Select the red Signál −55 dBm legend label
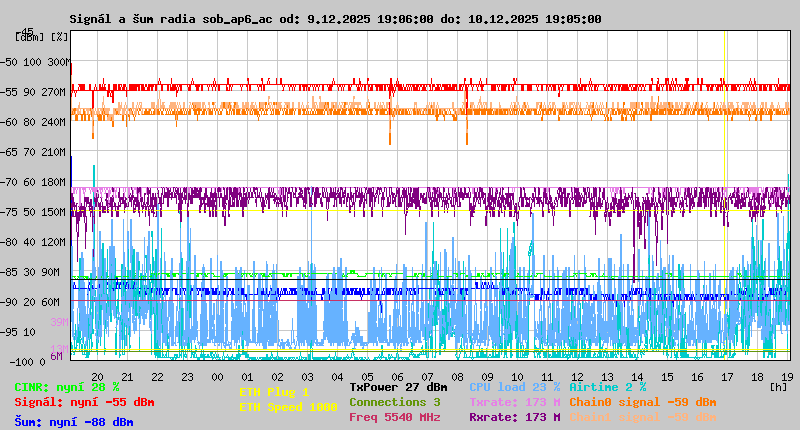800x430 pixels. pos(84,402)
